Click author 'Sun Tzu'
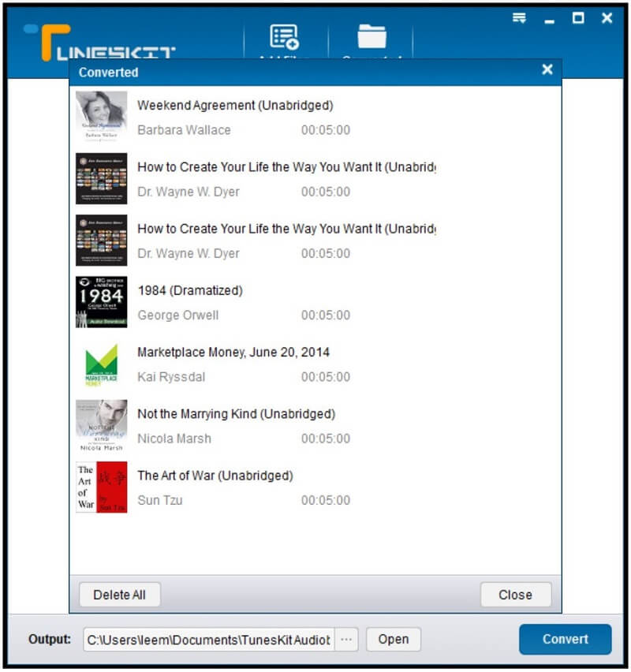 point(160,500)
